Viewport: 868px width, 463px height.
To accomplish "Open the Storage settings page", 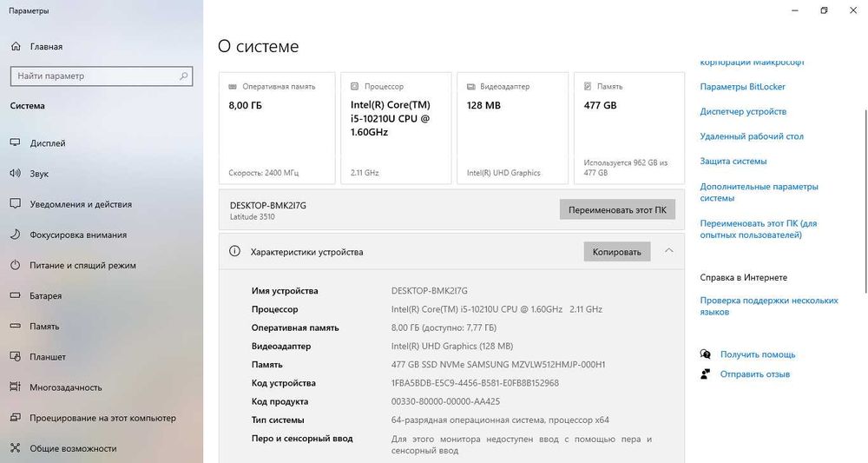I will (x=44, y=327).
